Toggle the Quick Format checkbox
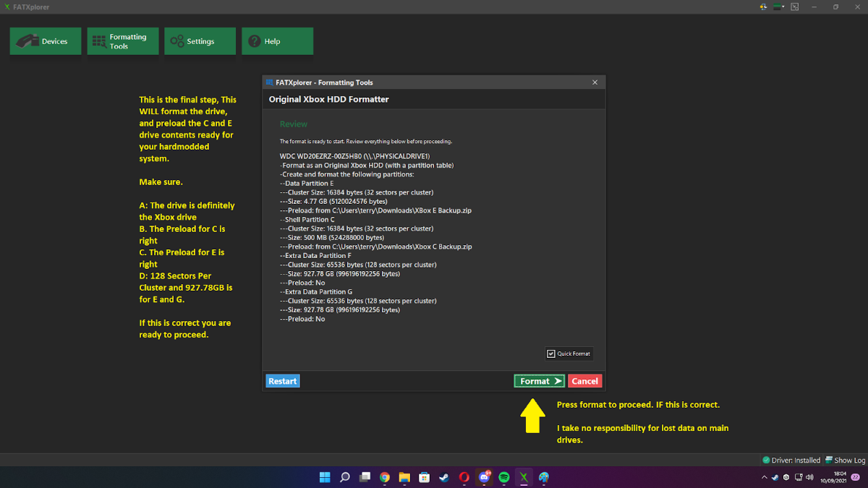This screenshot has height=488, width=868. pyautogui.click(x=550, y=354)
